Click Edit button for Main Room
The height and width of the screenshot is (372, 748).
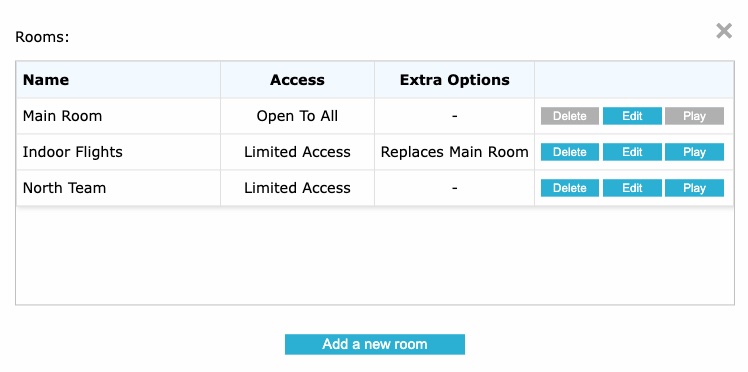632,116
